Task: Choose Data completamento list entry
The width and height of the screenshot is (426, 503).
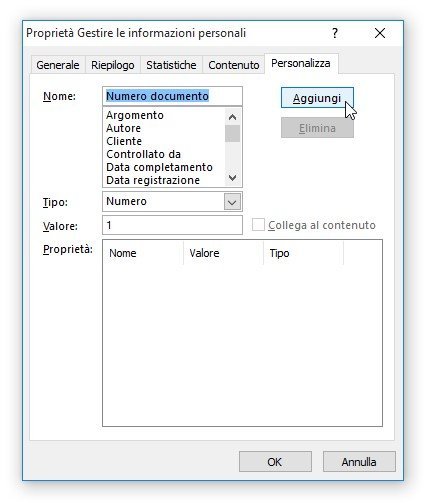Action: (x=159, y=167)
